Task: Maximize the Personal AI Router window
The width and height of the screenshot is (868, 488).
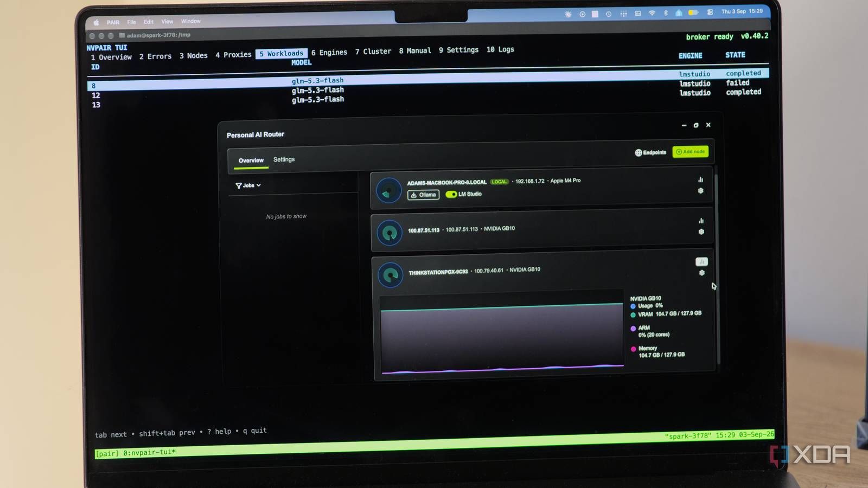Action: pyautogui.click(x=696, y=125)
